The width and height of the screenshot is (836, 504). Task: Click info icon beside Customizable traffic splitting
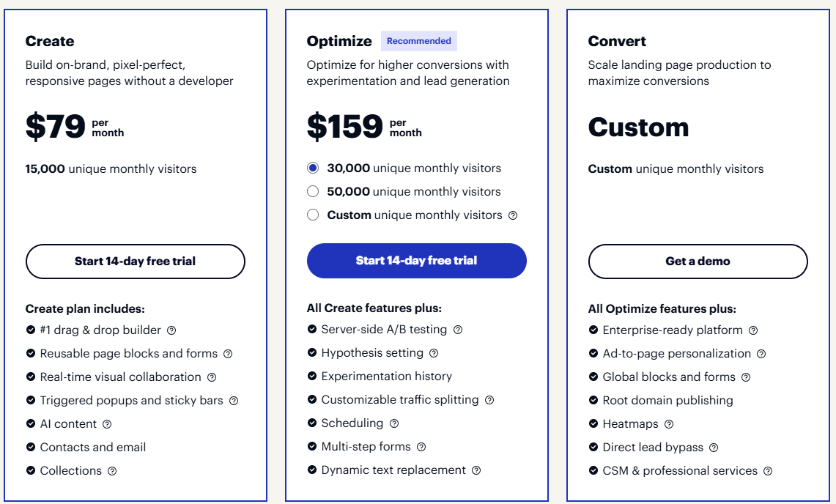click(489, 400)
